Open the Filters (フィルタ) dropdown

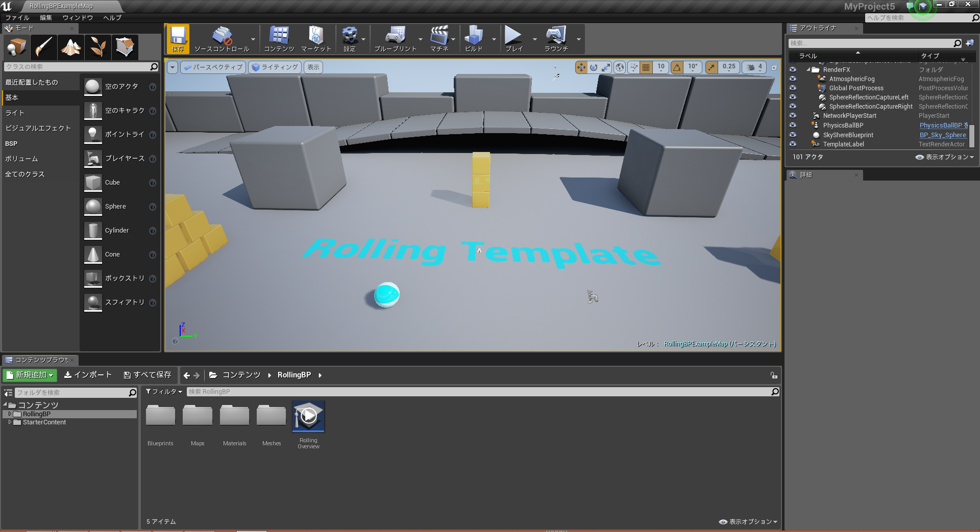click(x=164, y=392)
